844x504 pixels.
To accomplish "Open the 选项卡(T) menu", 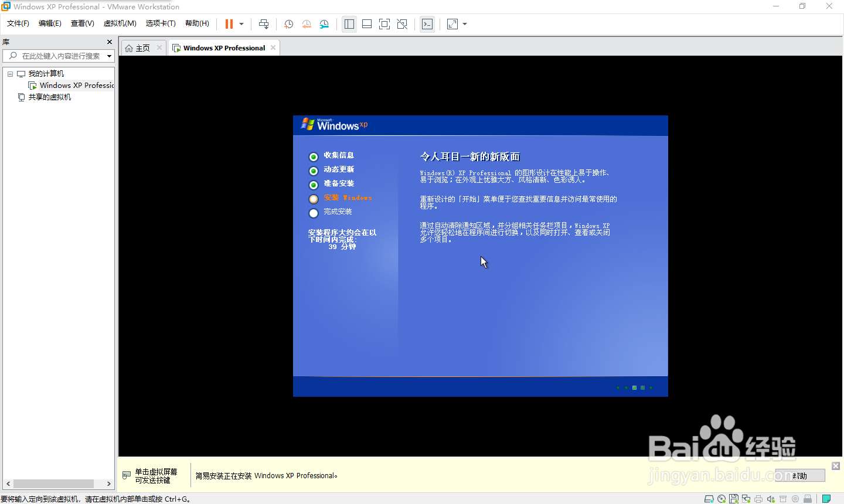I will [x=161, y=23].
